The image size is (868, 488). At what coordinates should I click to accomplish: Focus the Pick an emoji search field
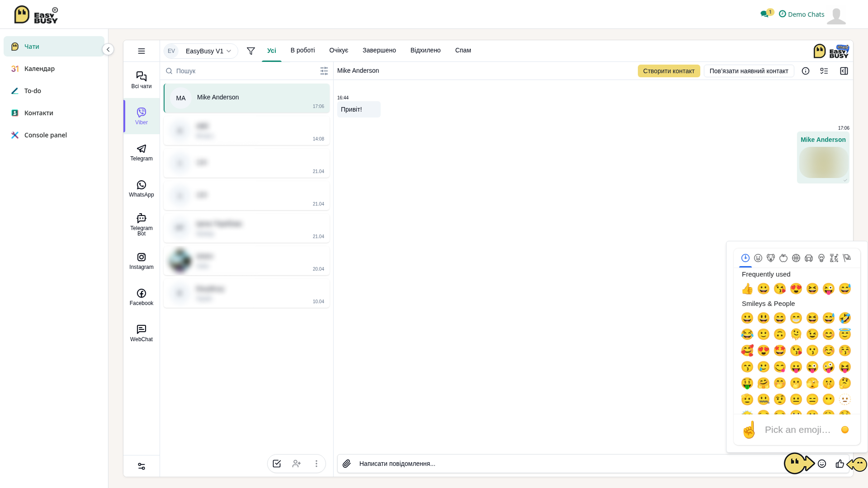click(798, 430)
